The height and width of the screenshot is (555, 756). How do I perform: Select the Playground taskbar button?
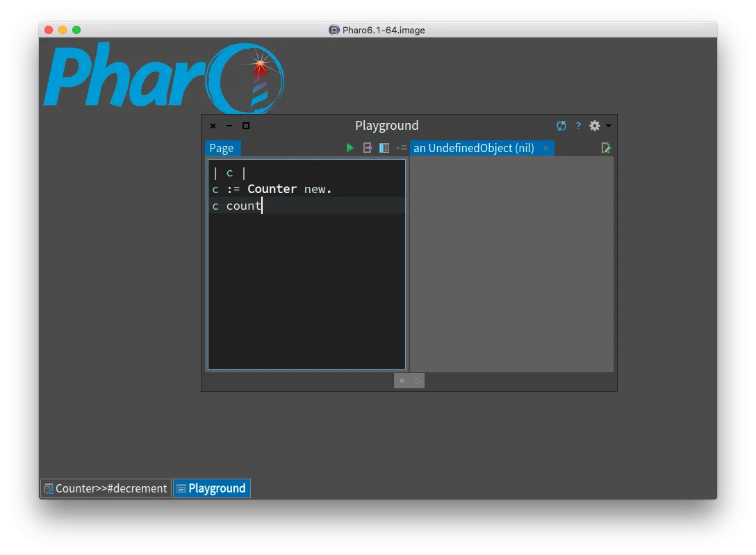pos(212,488)
